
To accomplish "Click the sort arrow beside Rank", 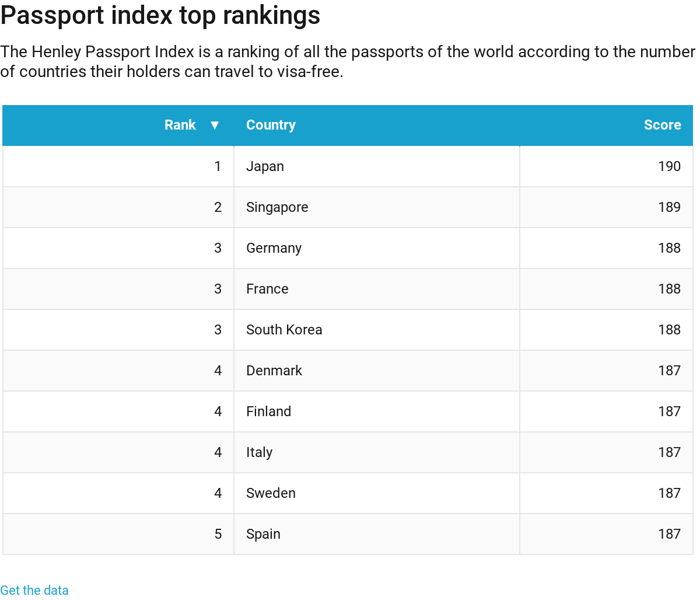I will pos(215,125).
